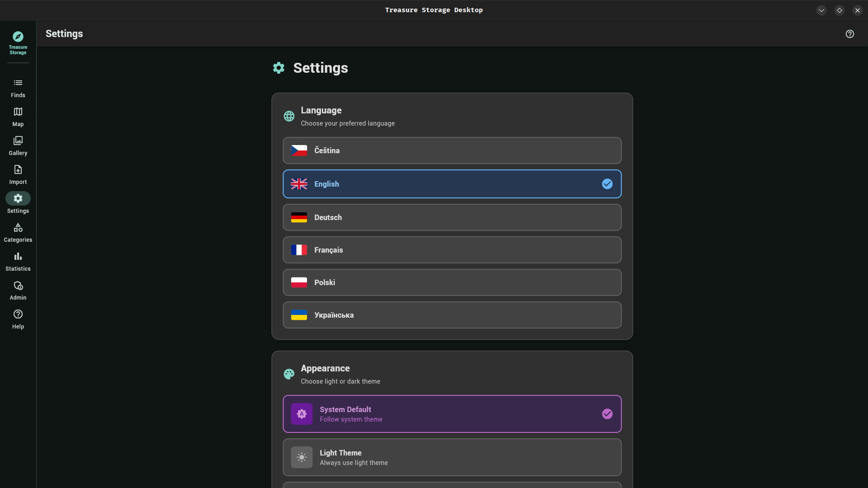Enable the Light Theme option

click(452, 457)
